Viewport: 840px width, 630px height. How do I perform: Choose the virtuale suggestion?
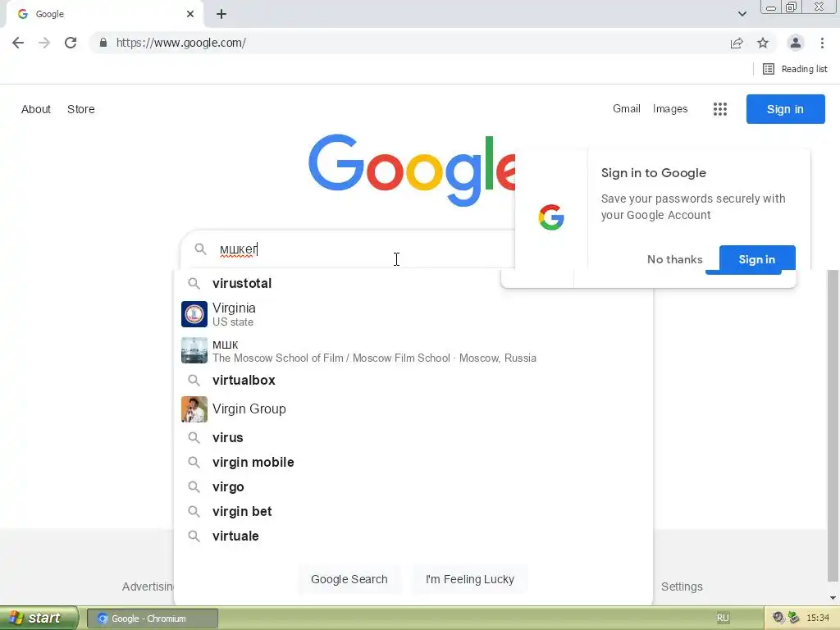[x=413, y=536]
